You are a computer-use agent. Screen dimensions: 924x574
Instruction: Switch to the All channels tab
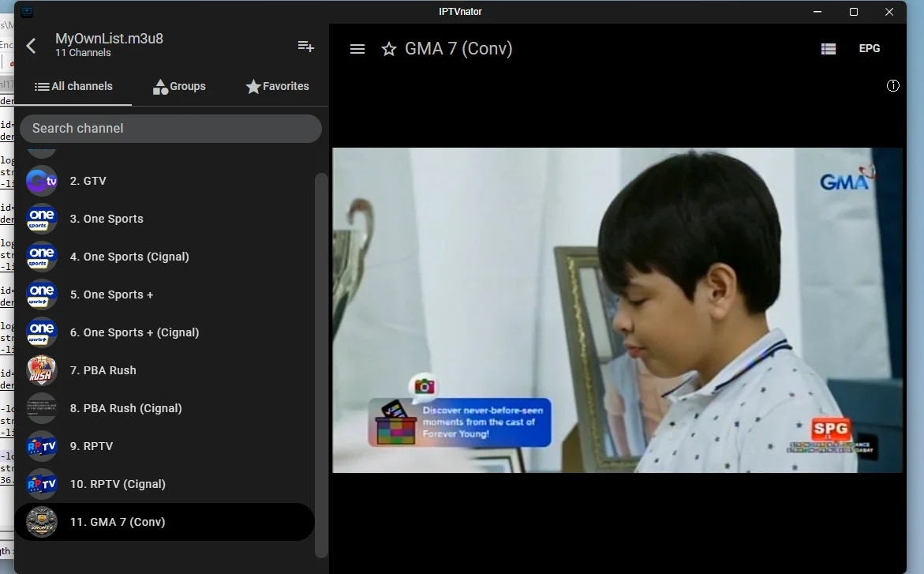[x=73, y=87]
